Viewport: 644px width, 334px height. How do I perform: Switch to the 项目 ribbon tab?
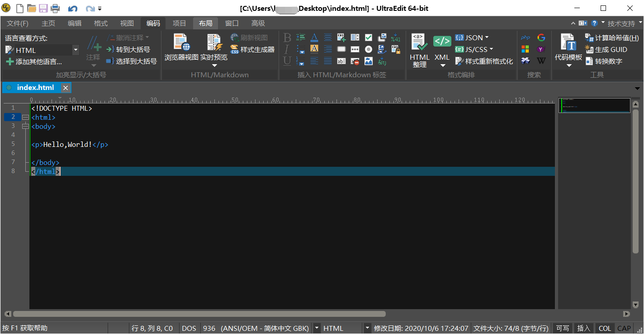(180, 24)
